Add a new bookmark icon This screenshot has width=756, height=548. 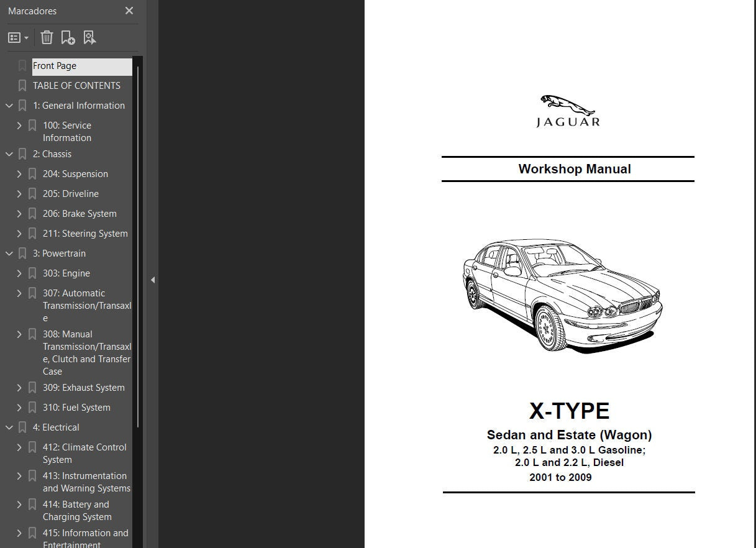pyautogui.click(x=68, y=38)
